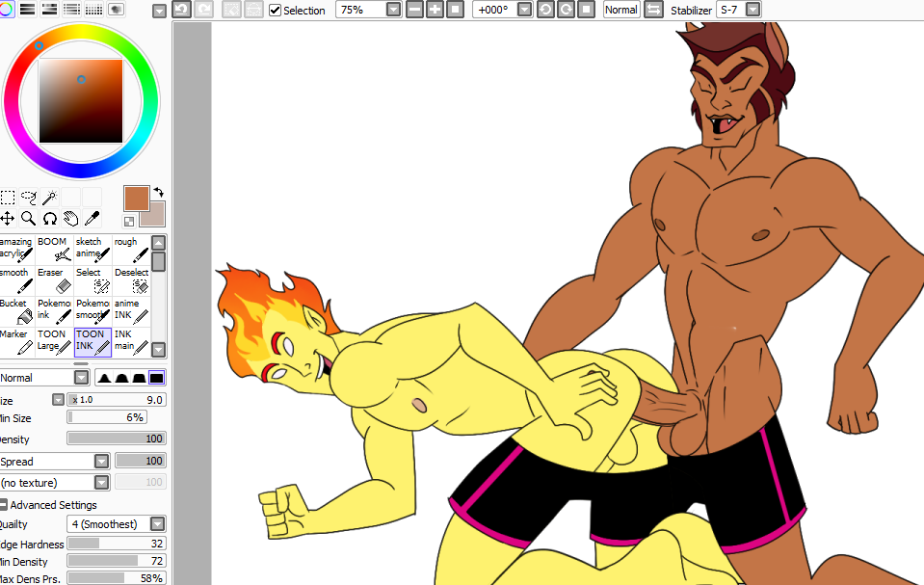Viewport: 924px width, 585px height.
Task: Toggle the color wheel panel icon
Action: pos(8,9)
